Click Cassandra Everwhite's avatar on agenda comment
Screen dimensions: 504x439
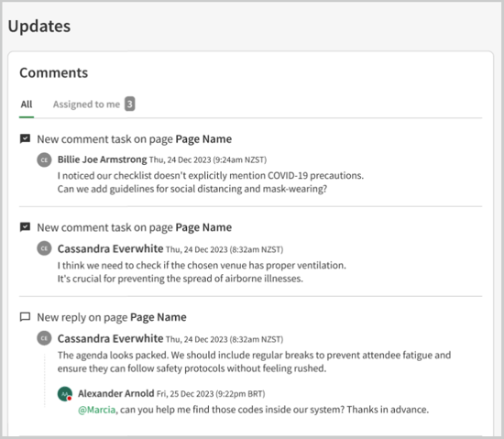point(44,338)
